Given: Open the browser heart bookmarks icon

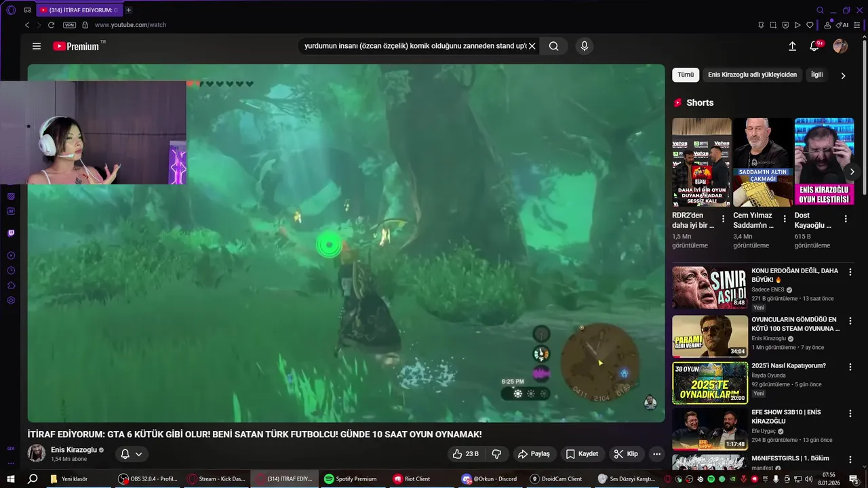Looking at the screenshot, I should [x=810, y=25].
